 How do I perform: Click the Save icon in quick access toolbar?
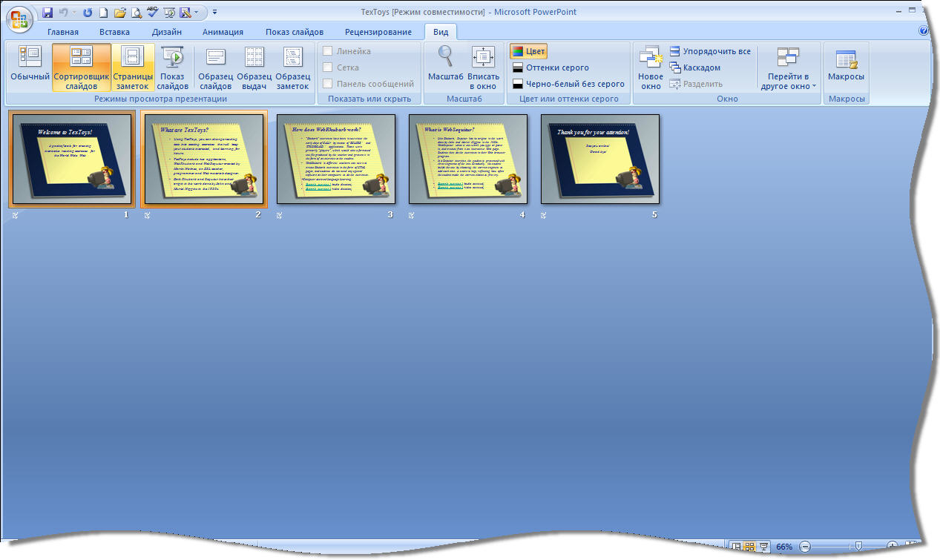[x=48, y=13]
